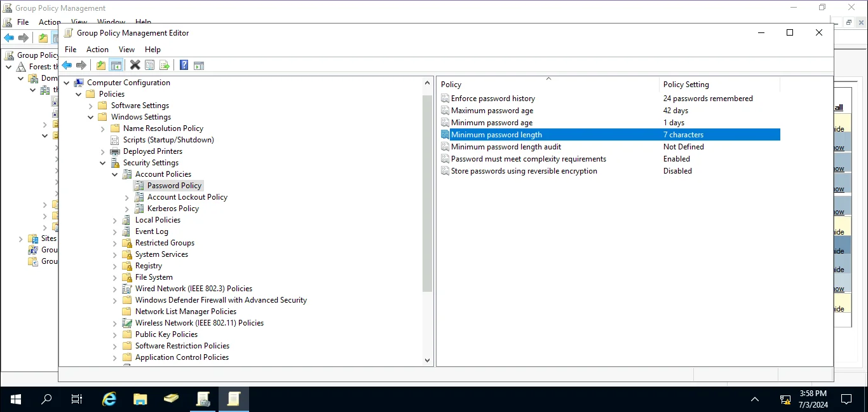
Task: Open Internet Explorer from the taskbar
Action: click(109, 399)
